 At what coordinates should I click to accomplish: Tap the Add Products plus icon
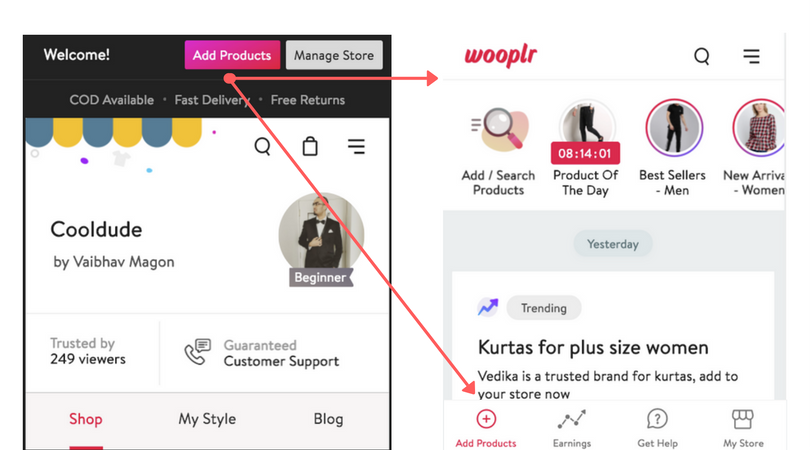coord(486,419)
